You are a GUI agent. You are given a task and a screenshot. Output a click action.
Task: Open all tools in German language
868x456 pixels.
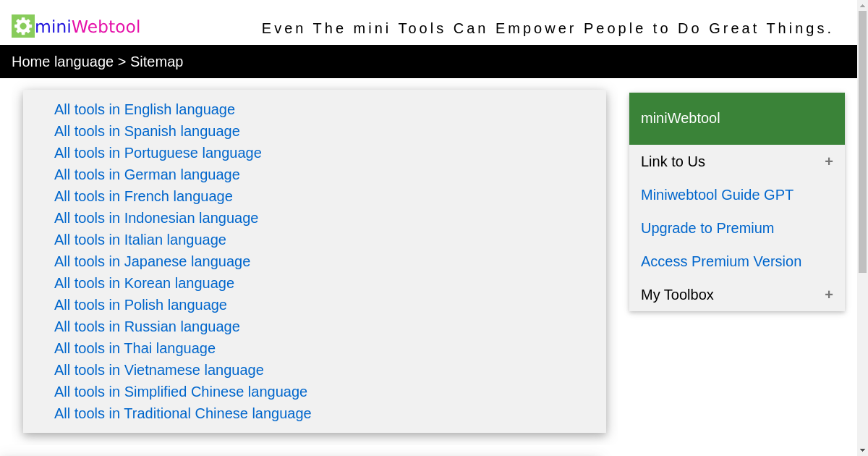[147, 174]
